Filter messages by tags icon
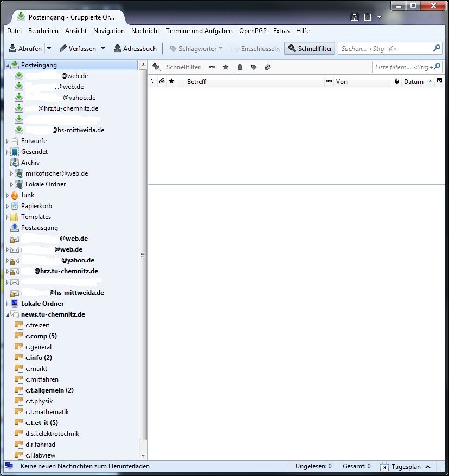 click(x=254, y=67)
